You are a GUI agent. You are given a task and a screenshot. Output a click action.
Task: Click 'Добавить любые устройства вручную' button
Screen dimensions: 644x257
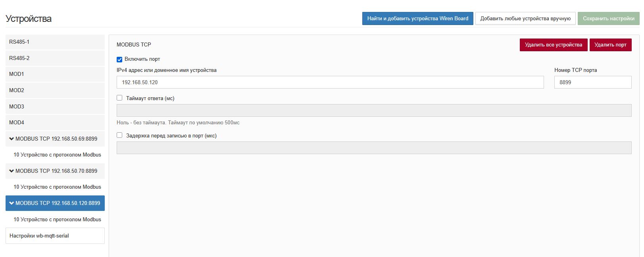tap(525, 19)
